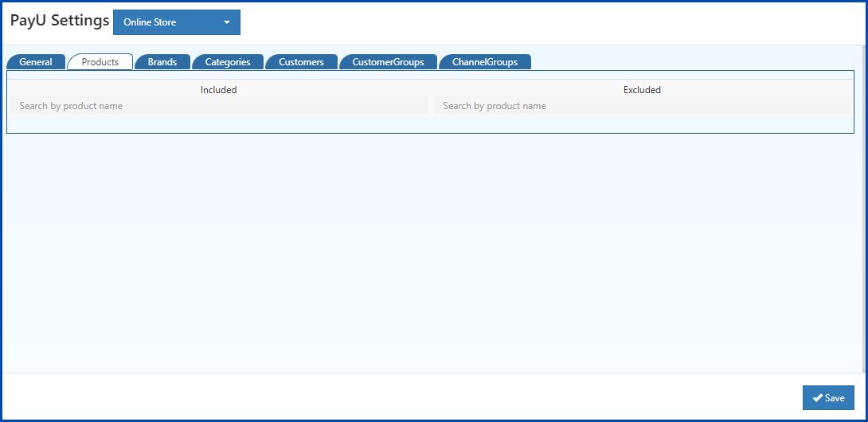Screen dimensions: 868x422
Task: Click the PayU Settings heading
Action: tap(60, 21)
